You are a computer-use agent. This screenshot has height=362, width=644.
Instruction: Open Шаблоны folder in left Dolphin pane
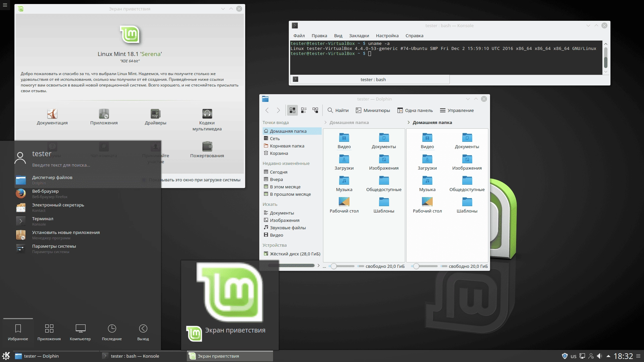(x=384, y=205)
